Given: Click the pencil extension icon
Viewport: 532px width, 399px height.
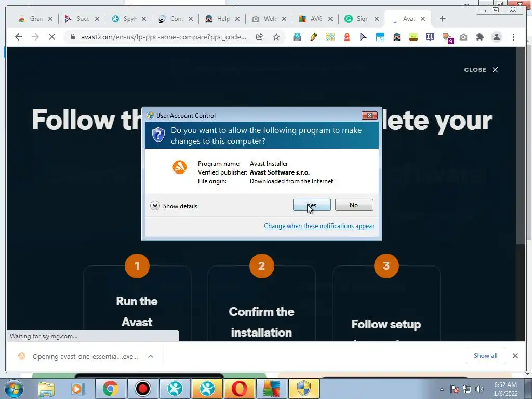Looking at the screenshot, I should 313,37.
